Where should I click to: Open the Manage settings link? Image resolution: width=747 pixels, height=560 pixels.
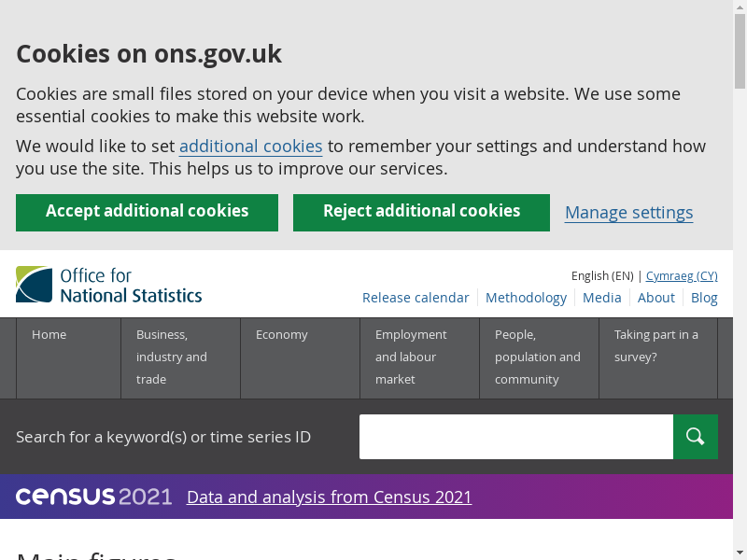pos(628,213)
